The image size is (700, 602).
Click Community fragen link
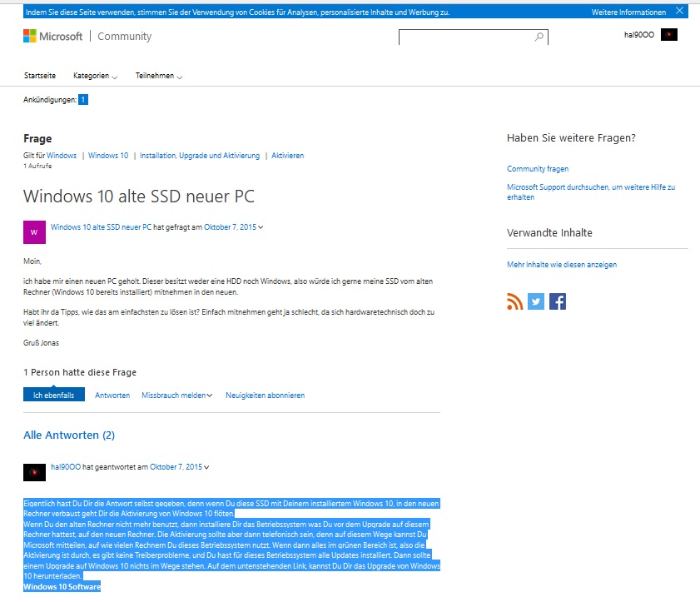pyautogui.click(x=538, y=169)
